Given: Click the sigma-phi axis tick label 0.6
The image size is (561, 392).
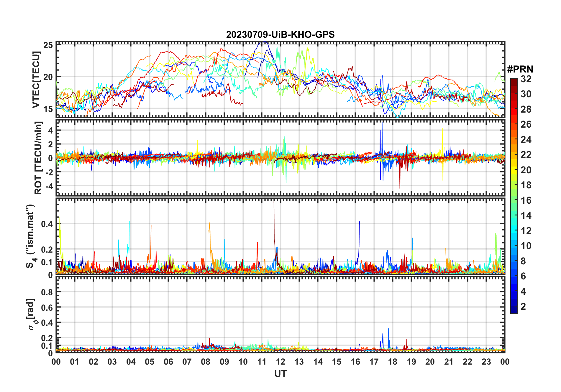Looking at the screenshot, I should (47, 307).
